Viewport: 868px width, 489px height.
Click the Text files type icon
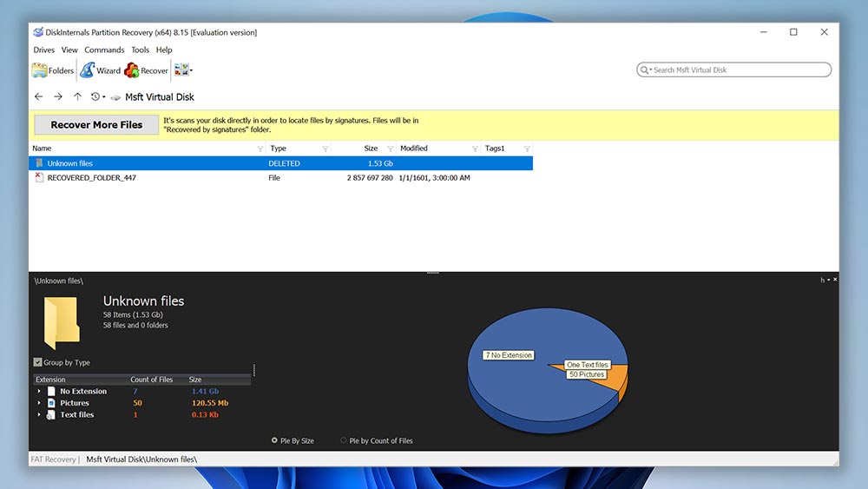click(51, 414)
